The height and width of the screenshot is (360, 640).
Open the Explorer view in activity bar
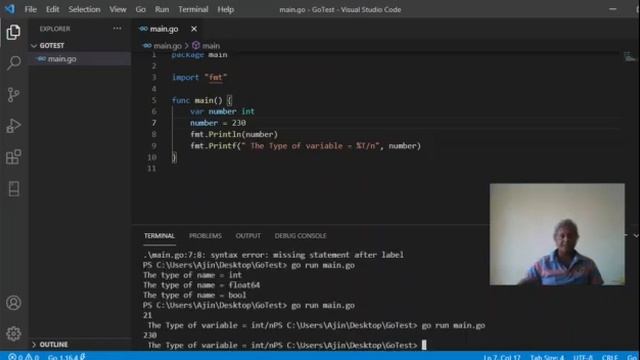[x=13, y=32]
